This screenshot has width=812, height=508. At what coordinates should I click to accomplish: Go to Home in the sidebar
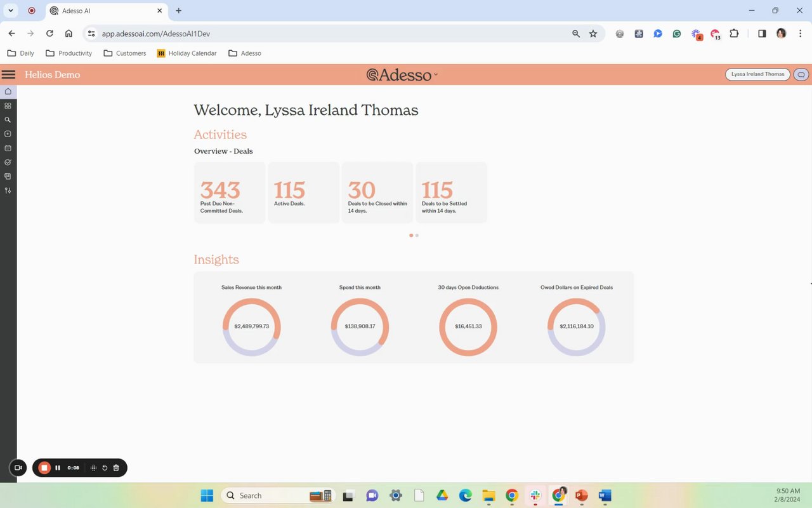[8, 91]
